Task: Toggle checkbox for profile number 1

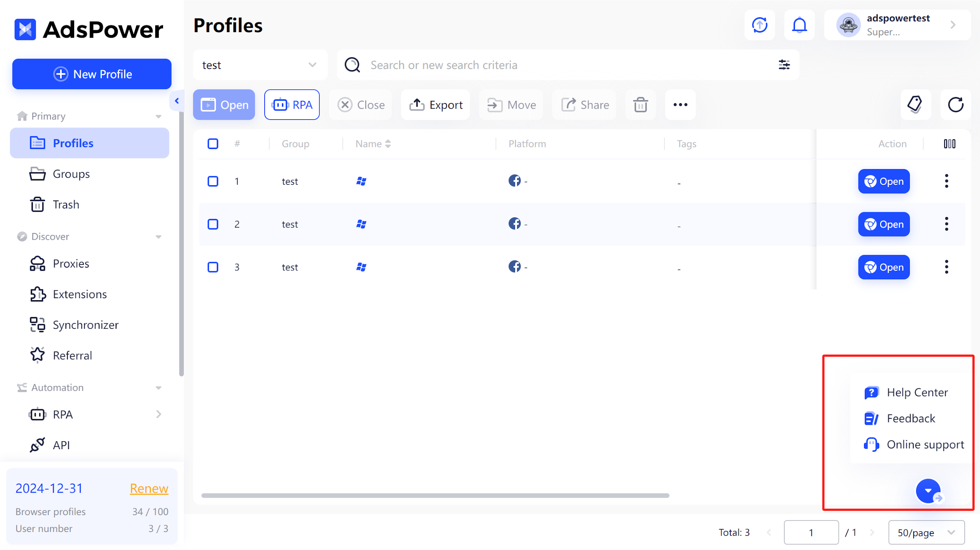Action: point(213,180)
